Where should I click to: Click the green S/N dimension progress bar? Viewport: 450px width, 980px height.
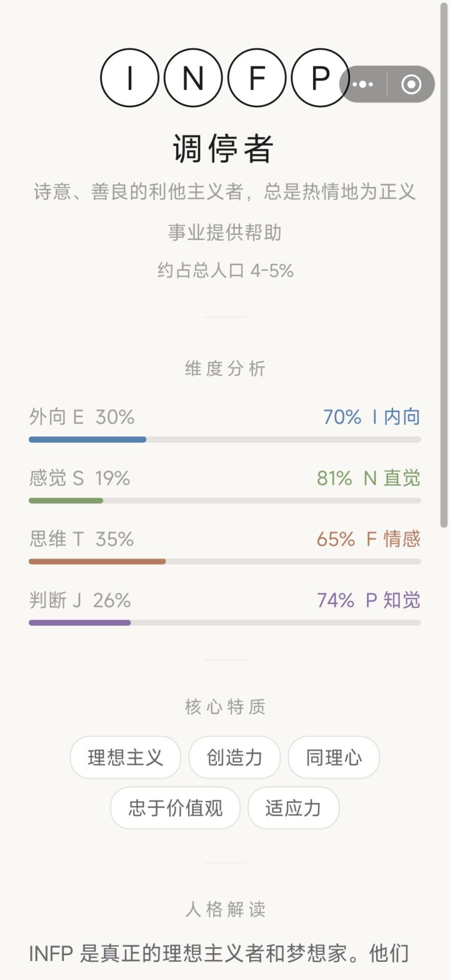pos(225,500)
